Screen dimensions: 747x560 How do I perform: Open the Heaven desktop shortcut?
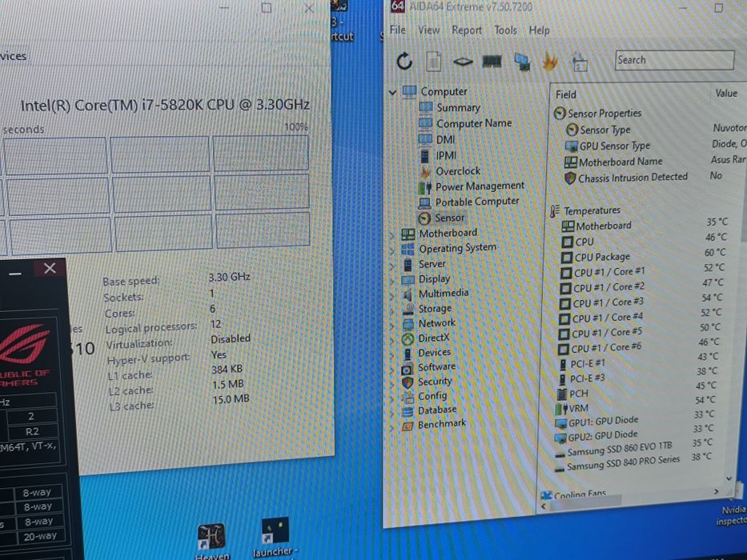212,542
